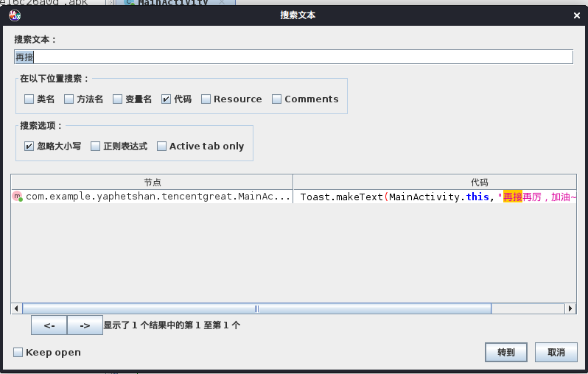Click the 取消 button
588x374 pixels.
(556, 352)
